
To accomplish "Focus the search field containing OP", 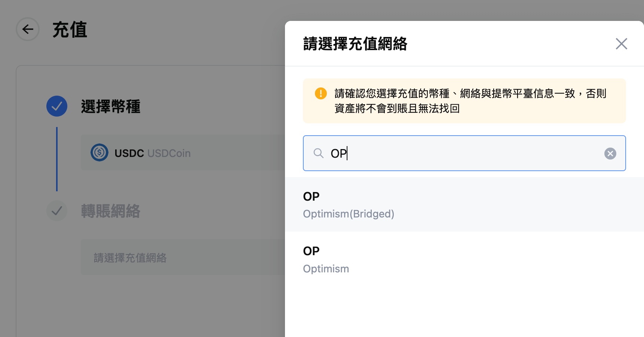I will pos(464,153).
